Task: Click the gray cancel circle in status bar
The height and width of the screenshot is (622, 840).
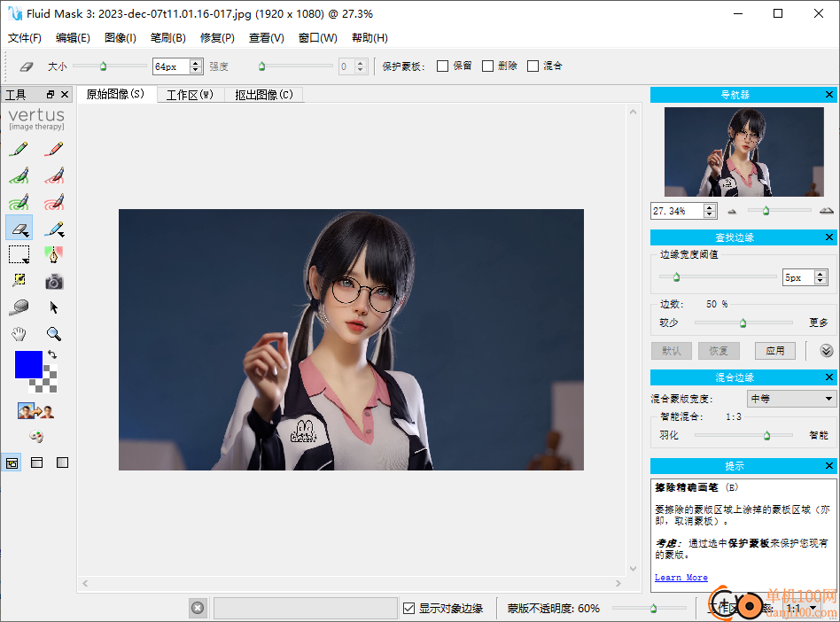Action: point(198,608)
